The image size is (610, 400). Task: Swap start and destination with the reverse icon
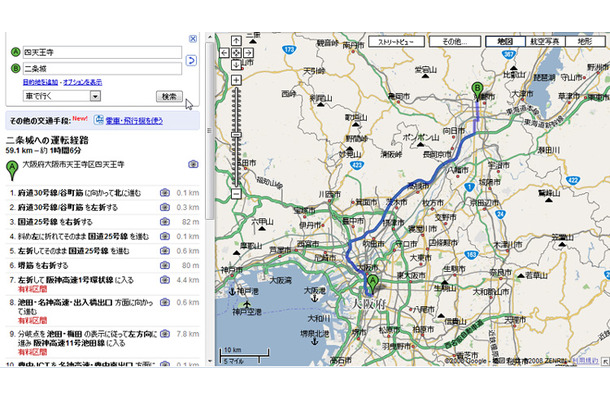point(191,60)
